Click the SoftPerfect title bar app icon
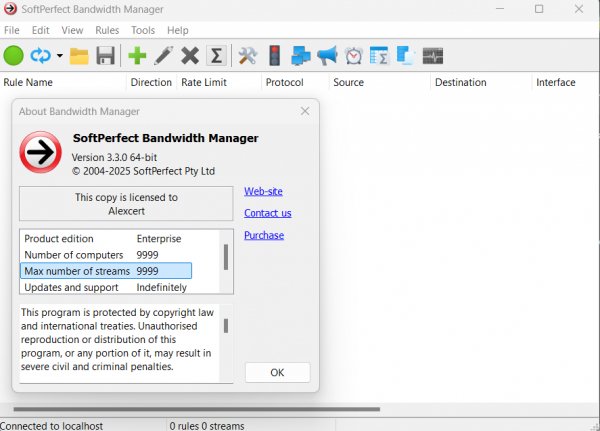Viewport: 600px width, 431px height. 10,9
